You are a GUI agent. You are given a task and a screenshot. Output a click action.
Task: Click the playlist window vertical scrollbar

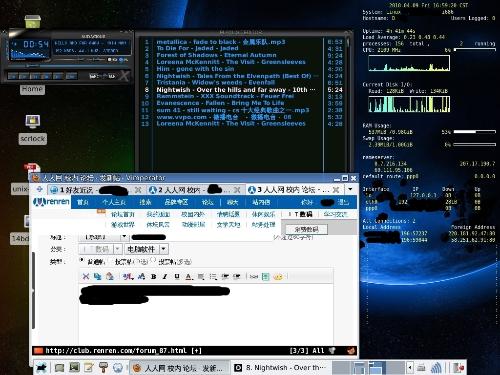pyautogui.click(x=348, y=103)
